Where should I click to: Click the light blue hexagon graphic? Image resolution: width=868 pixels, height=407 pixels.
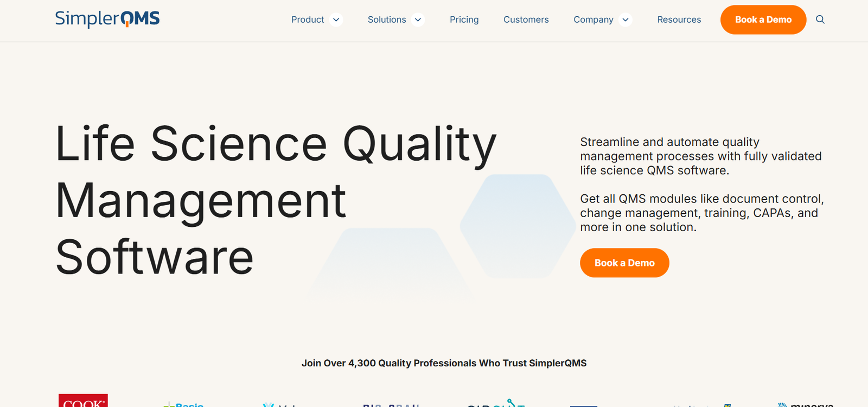(518, 226)
